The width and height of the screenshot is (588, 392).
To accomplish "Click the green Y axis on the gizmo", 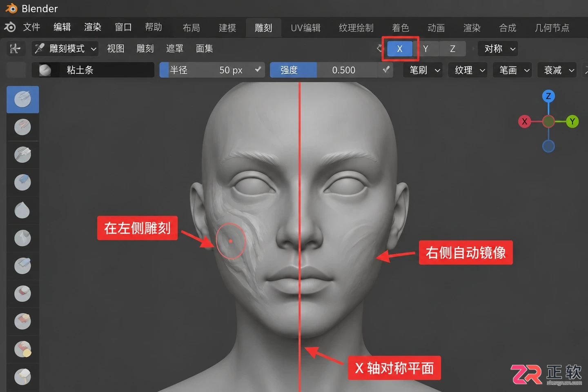I will 572,121.
